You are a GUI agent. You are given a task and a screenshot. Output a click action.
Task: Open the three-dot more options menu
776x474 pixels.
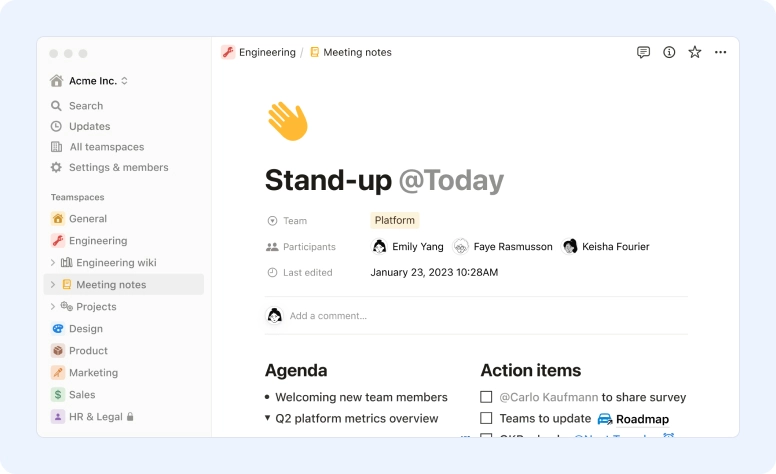coord(720,52)
